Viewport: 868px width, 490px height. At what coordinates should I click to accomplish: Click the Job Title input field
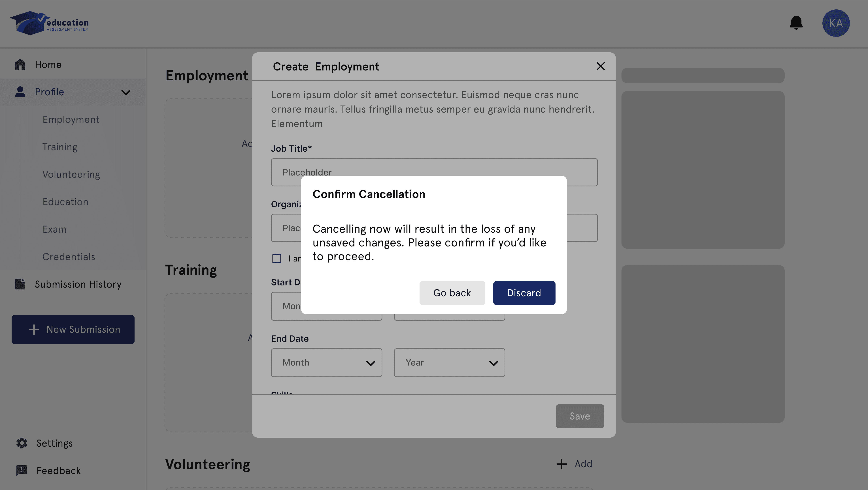434,167
